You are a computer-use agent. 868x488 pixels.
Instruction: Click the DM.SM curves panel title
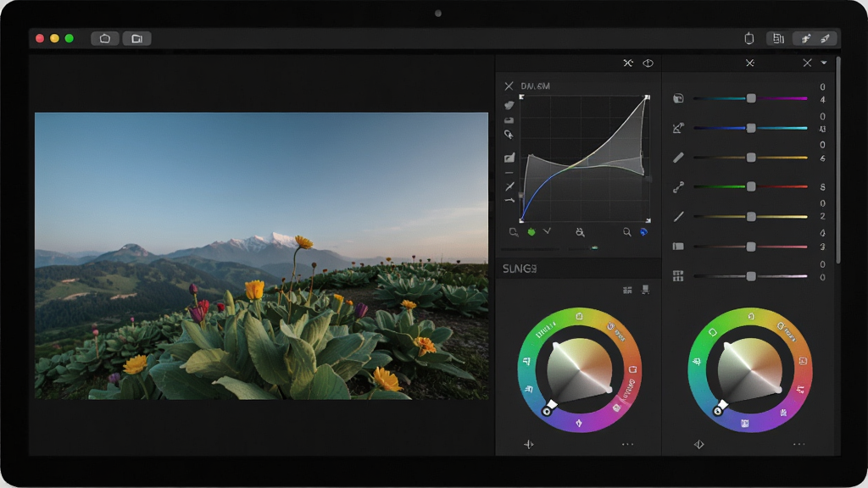pos(536,86)
